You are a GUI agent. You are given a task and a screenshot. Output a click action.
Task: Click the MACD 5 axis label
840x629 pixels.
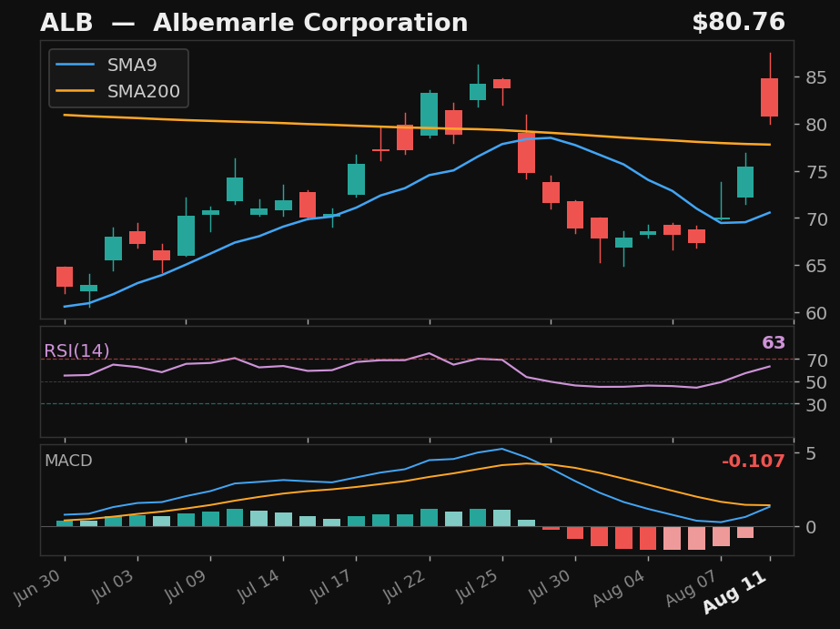[811, 453]
